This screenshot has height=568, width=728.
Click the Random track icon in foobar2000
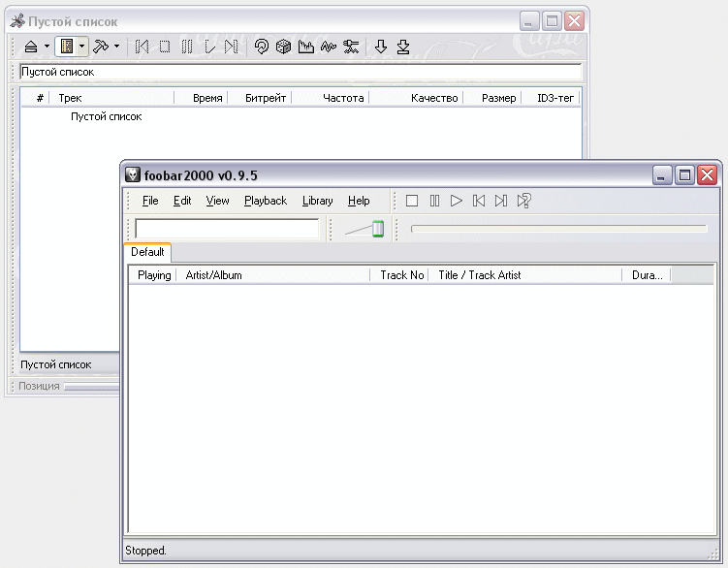pyautogui.click(x=523, y=201)
